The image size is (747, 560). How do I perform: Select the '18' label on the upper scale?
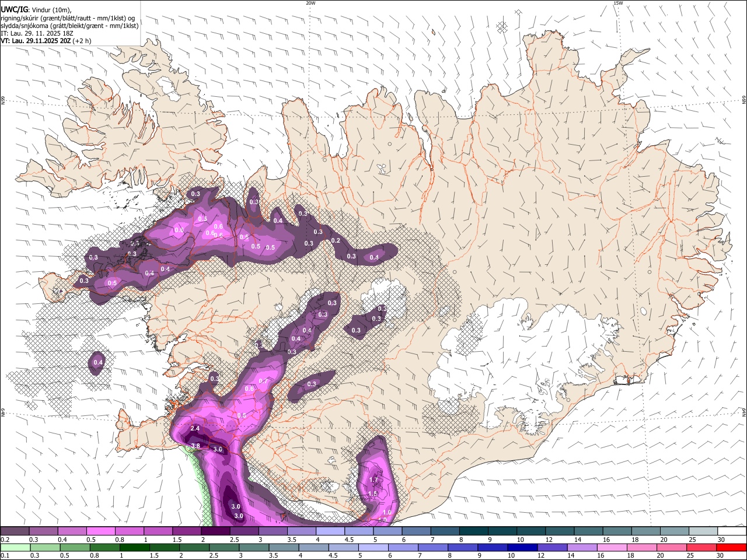pyautogui.click(x=635, y=540)
